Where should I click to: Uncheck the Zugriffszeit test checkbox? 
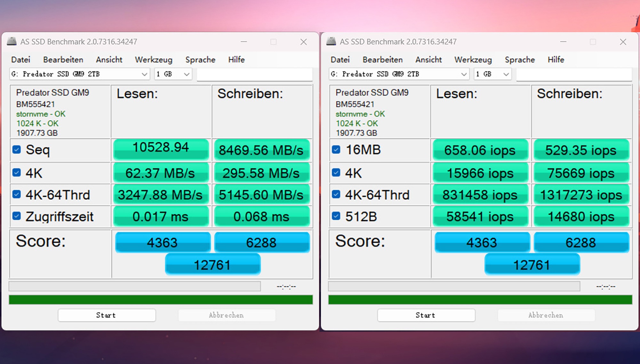(x=17, y=216)
